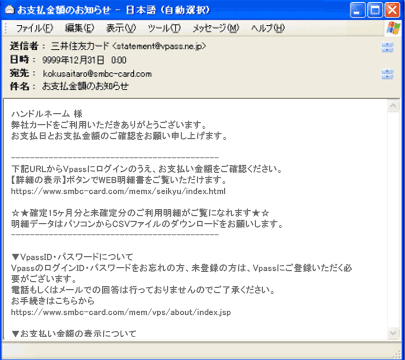Close the message window
The image size is (405, 360).
(x=392, y=10)
